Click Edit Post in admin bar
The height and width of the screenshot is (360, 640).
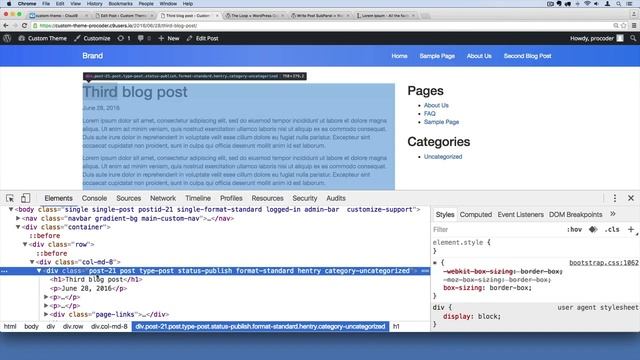tap(202, 38)
